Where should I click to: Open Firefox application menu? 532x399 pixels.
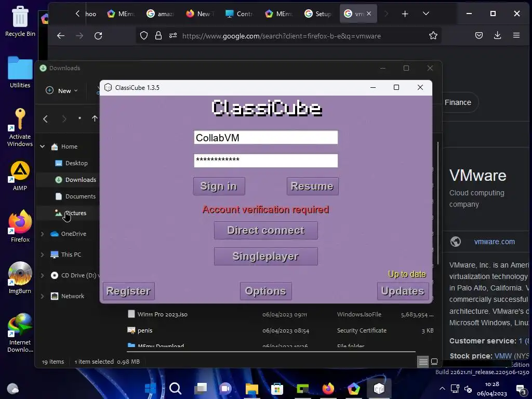click(x=516, y=35)
